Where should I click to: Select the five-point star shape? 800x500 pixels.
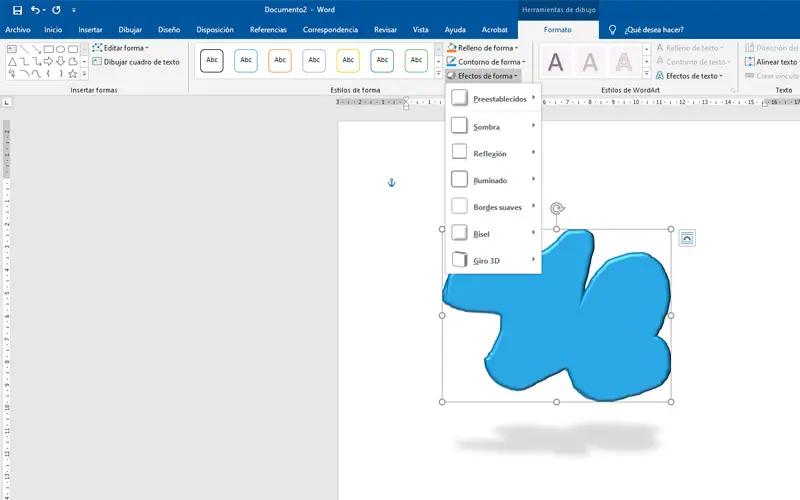click(x=72, y=73)
